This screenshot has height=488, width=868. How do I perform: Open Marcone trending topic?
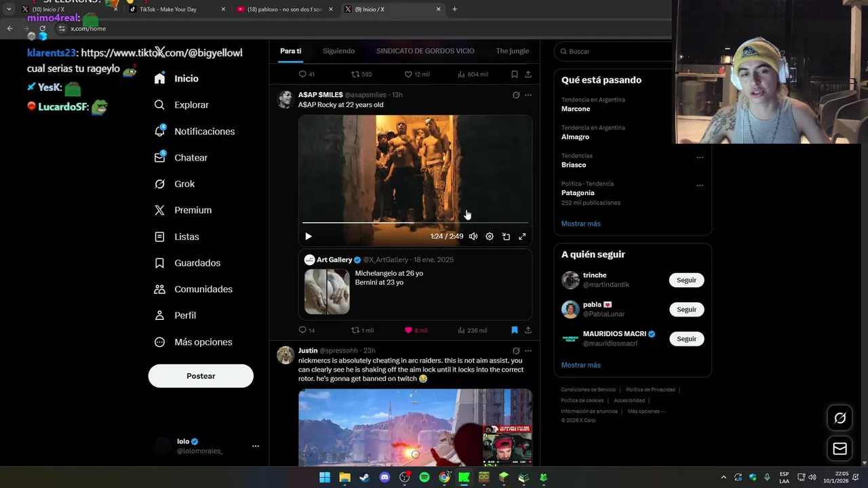click(576, 109)
